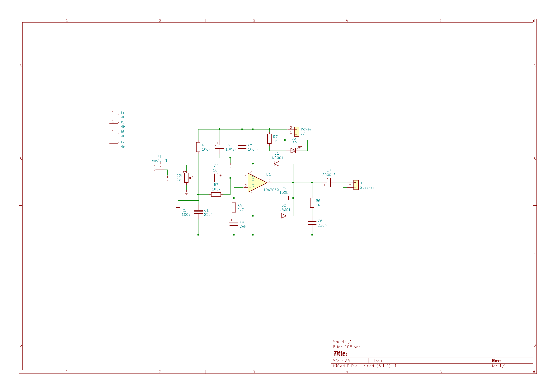Click the J4 MH mounting hole pin
The width and height of the screenshot is (555, 392).
tap(114, 114)
